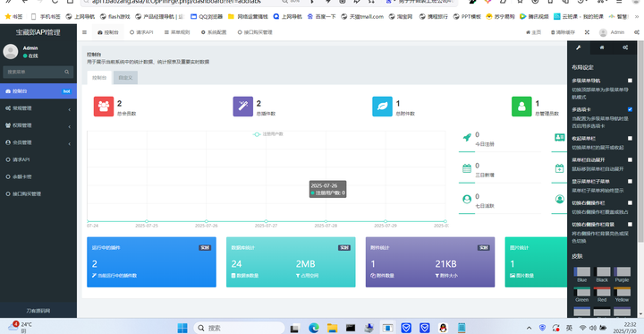Click the 清除缓存 clear cache button

[x=563, y=32]
